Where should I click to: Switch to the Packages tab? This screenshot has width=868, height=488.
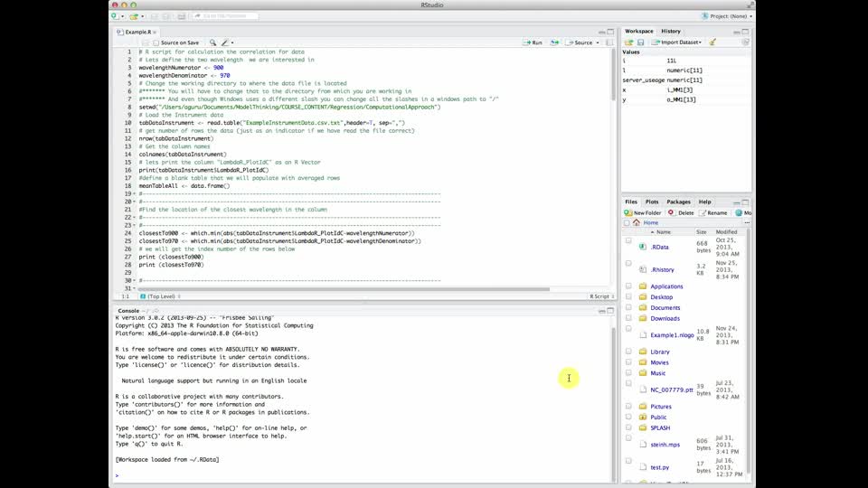678,202
